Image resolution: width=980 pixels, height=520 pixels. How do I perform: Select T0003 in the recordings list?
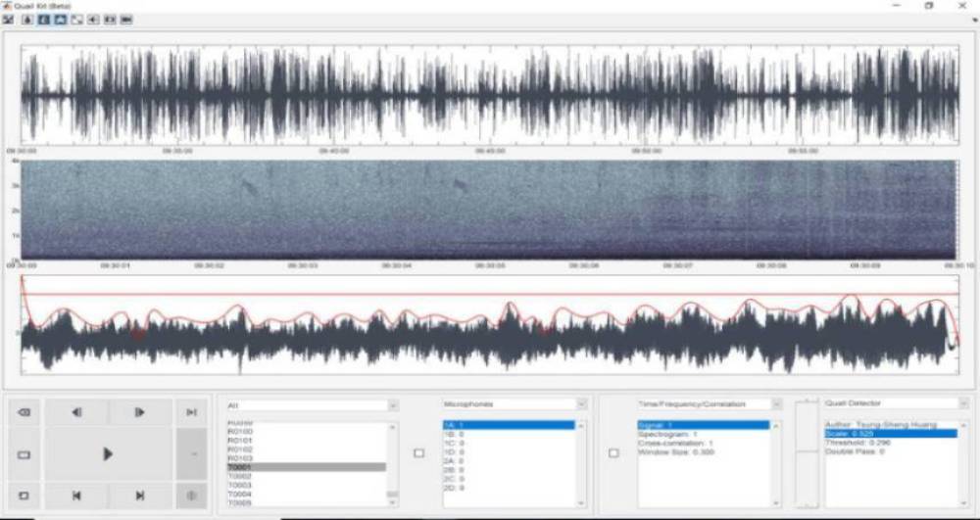coord(306,485)
